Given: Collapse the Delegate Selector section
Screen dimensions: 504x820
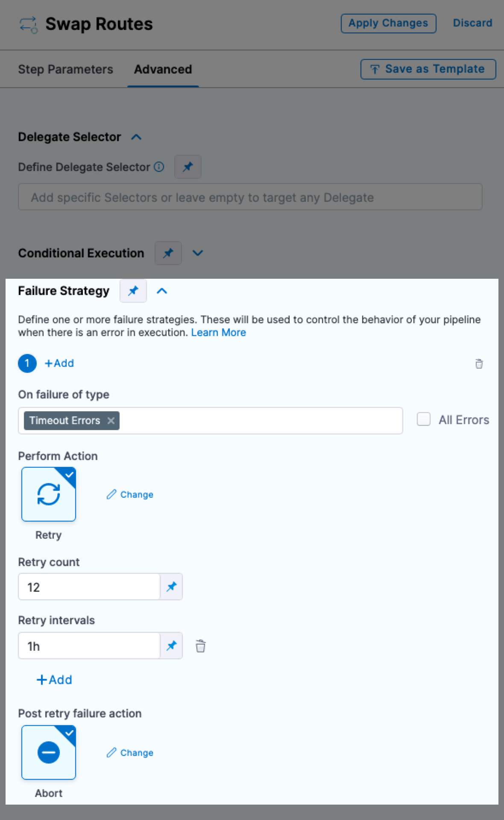Looking at the screenshot, I should click(x=136, y=137).
